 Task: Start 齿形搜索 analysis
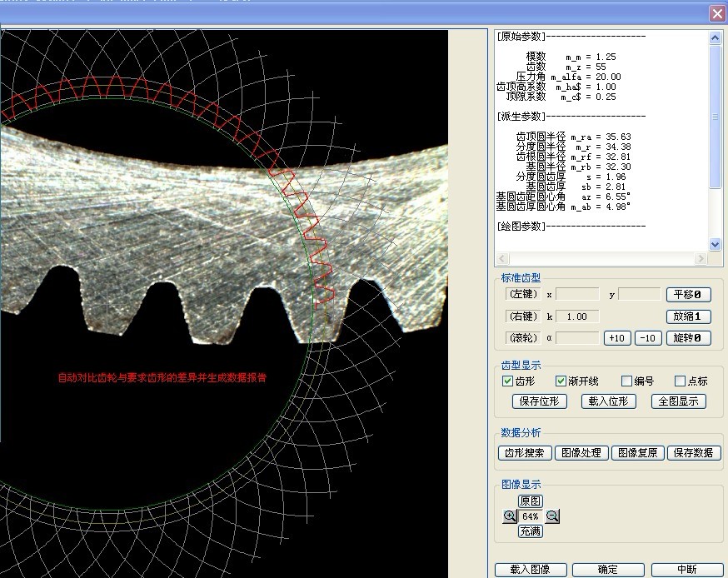click(525, 452)
